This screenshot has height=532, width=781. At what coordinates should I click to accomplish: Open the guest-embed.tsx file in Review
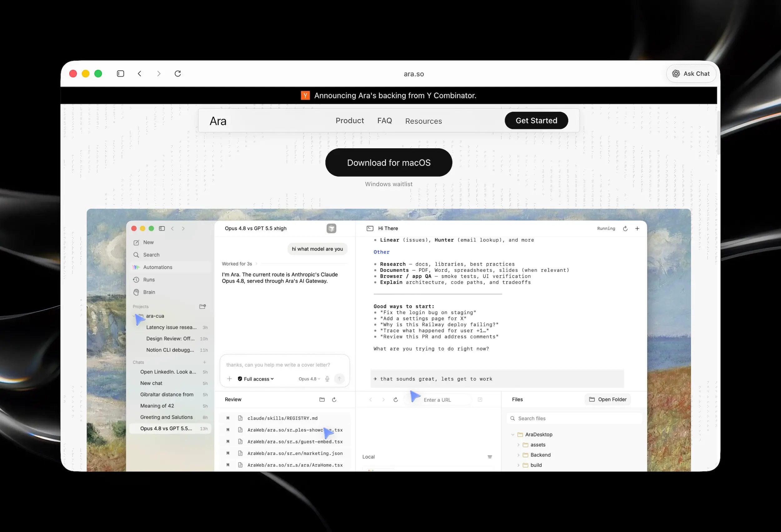tap(285, 442)
